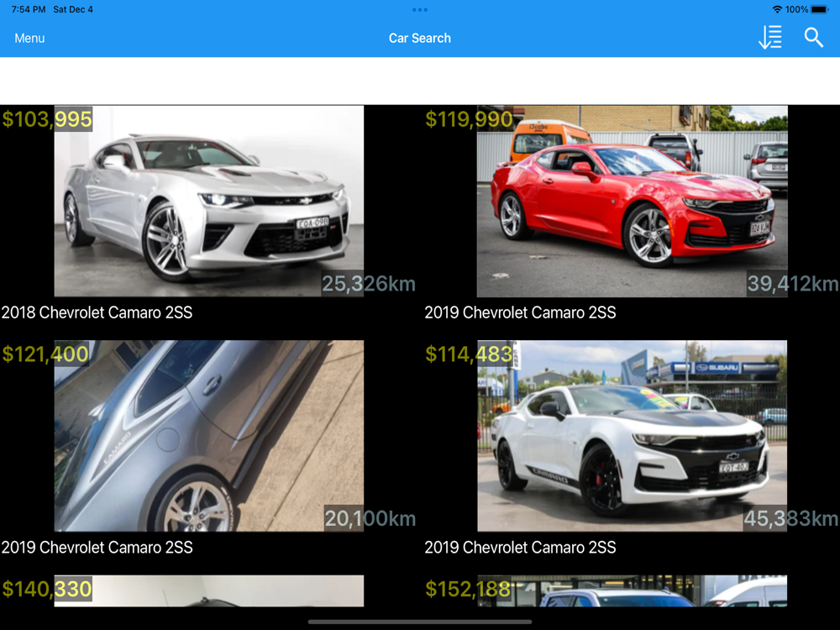The image size is (840, 630).
Task: Open the Menu button
Action: 29,38
